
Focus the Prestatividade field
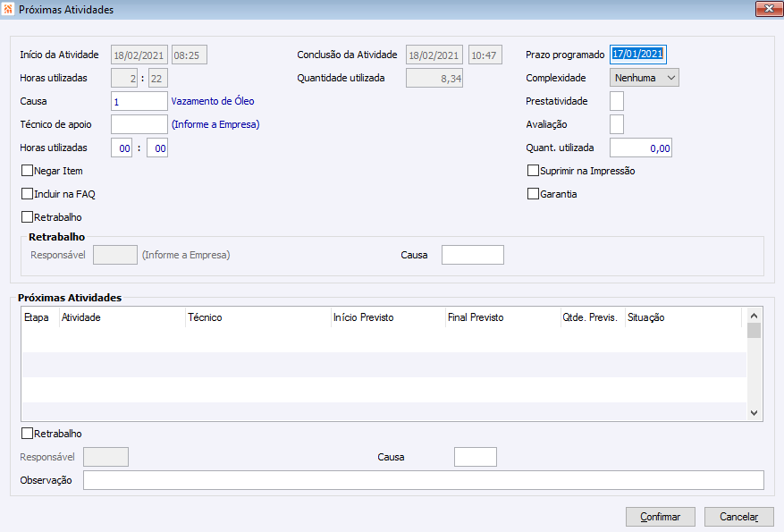click(617, 101)
